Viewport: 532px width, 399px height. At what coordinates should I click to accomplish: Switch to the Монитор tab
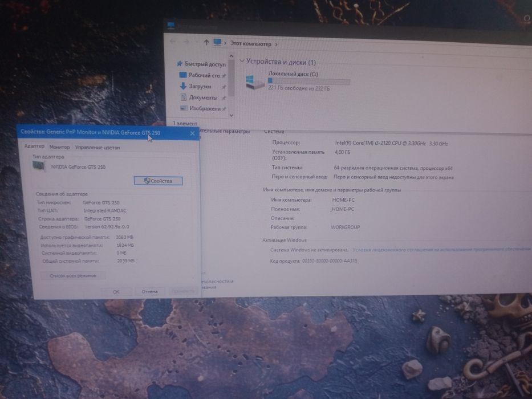click(x=59, y=147)
